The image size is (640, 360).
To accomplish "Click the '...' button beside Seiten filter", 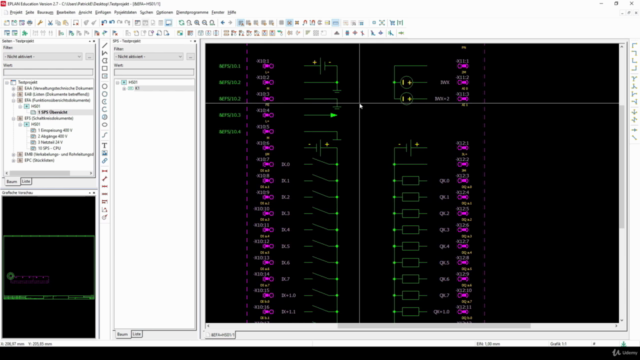I will [89, 57].
